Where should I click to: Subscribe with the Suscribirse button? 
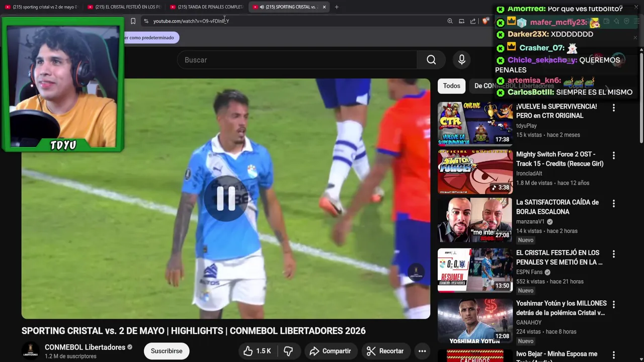(167, 351)
